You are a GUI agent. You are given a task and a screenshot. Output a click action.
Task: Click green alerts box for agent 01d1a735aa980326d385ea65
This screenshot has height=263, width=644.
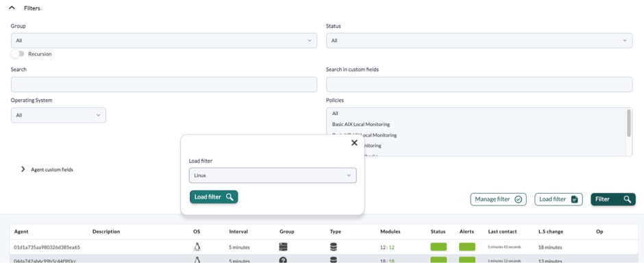467,247
